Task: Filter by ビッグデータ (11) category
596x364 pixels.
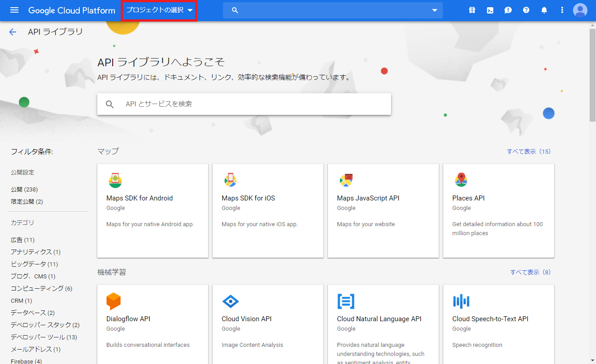Action: (x=34, y=264)
